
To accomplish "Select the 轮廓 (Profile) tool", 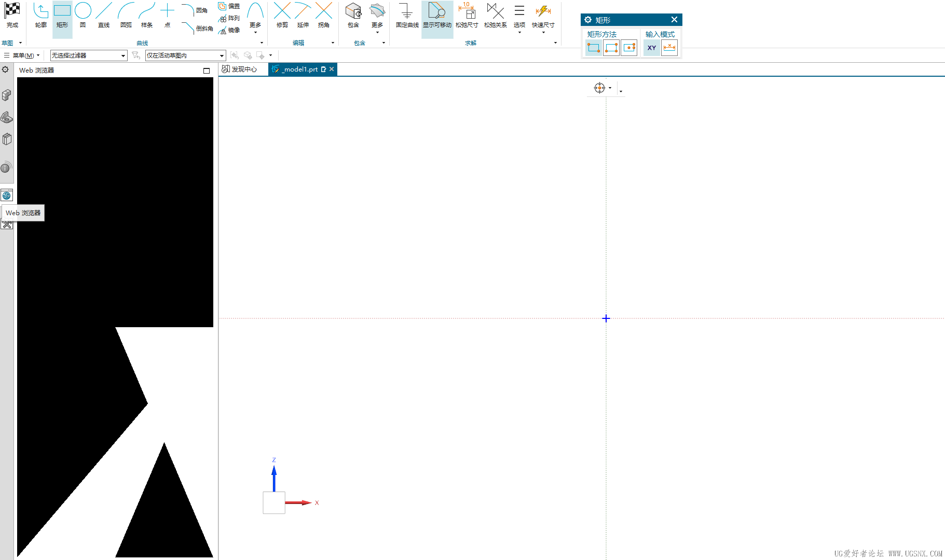I will (x=41, y=16).
